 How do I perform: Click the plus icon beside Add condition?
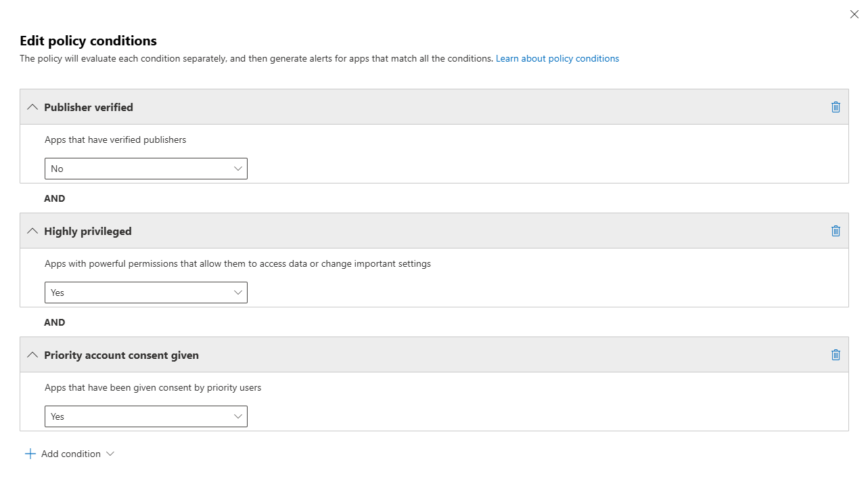pos(30,454)
